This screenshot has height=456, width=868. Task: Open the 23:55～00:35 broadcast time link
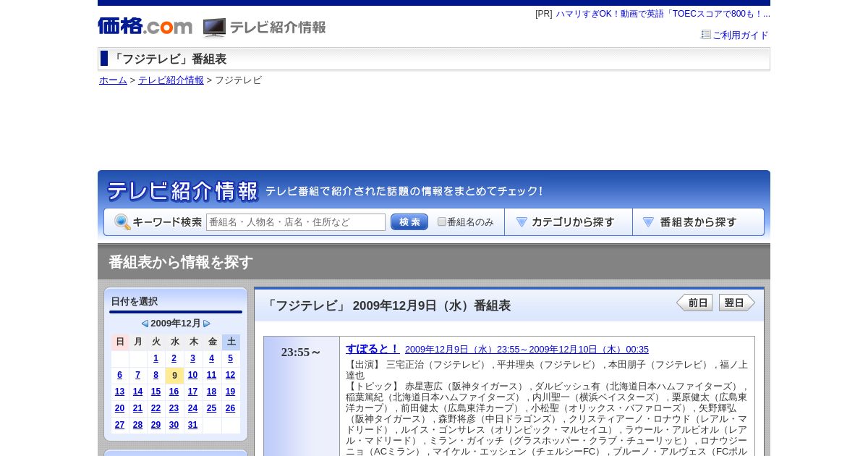(527, 350)
